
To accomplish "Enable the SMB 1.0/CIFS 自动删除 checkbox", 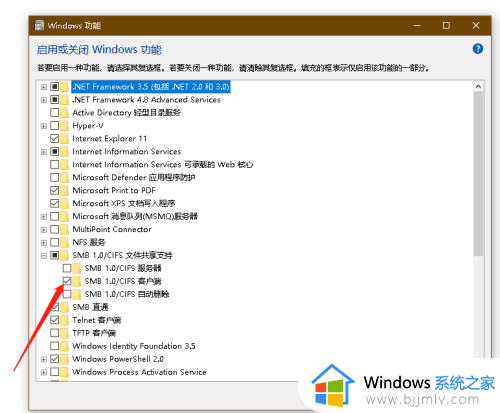I will pos(67,294).
